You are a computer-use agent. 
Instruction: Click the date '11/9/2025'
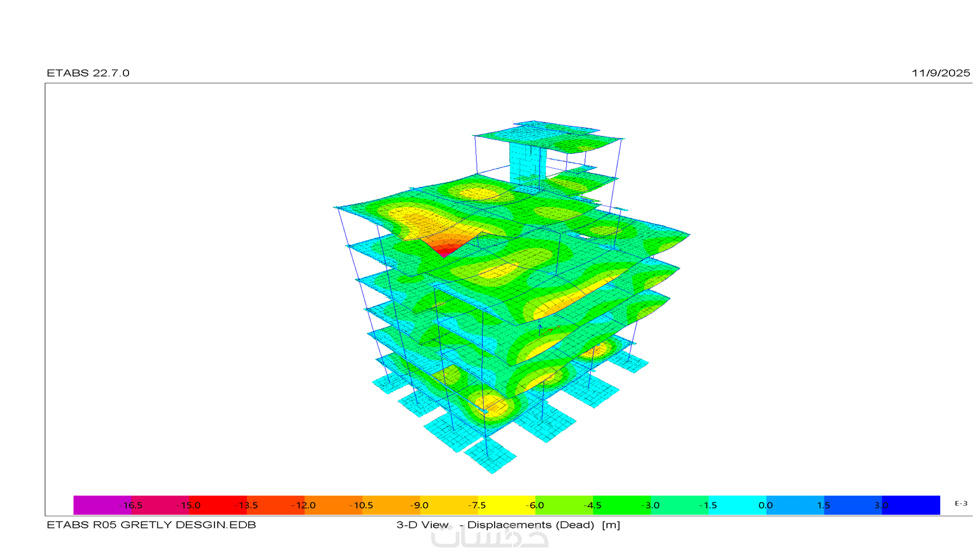tap(941, 73)
